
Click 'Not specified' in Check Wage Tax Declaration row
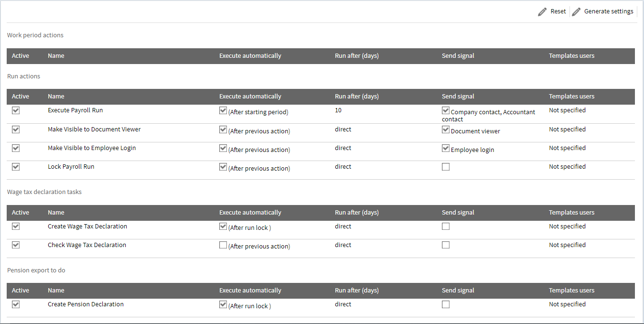click(x=567, y=245)
